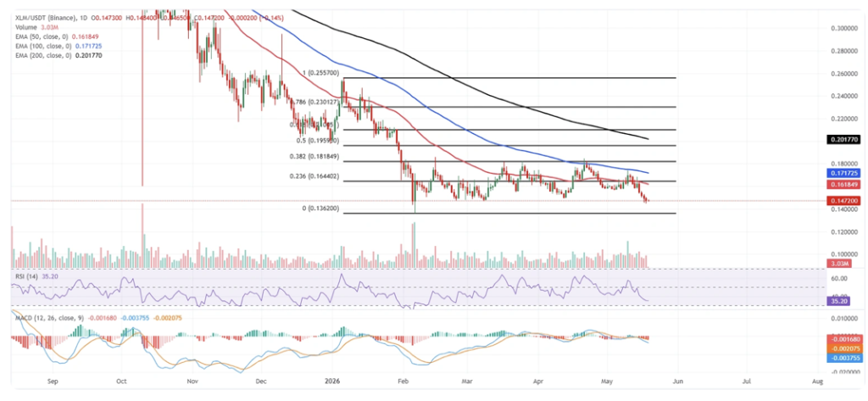Click the red -0.001680 MACD axis tag
This screenshot has width=868, height=401.
pos(846,339)
